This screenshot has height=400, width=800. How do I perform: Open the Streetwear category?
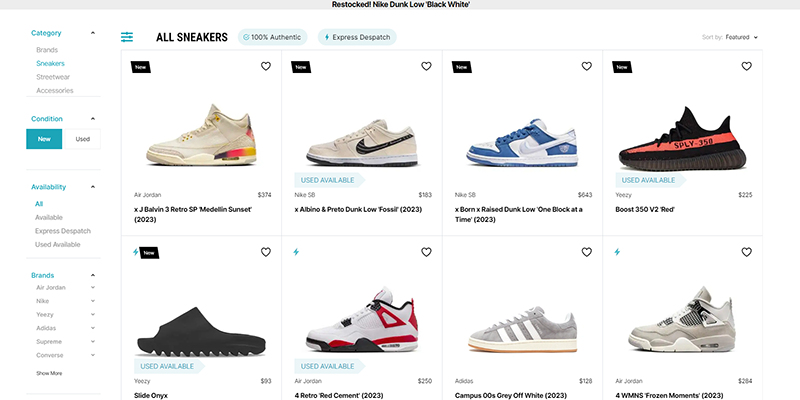click(53, 77)
